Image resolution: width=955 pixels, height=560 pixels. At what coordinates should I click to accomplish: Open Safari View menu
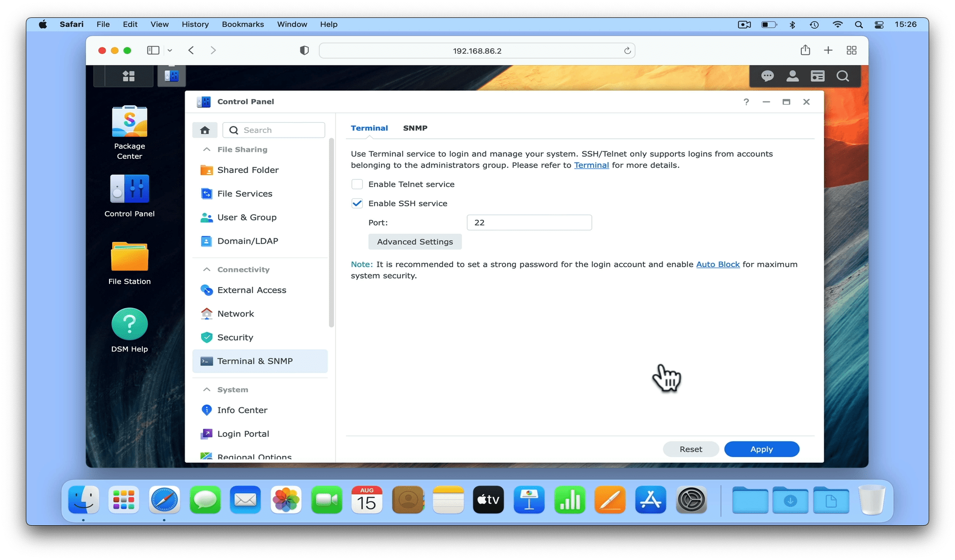tap(159, 24)
